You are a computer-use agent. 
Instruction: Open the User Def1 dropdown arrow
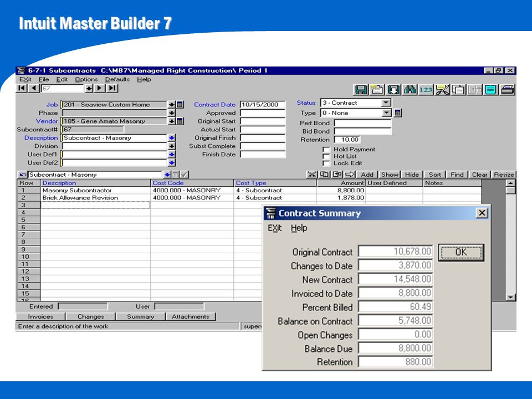point(172,155)
